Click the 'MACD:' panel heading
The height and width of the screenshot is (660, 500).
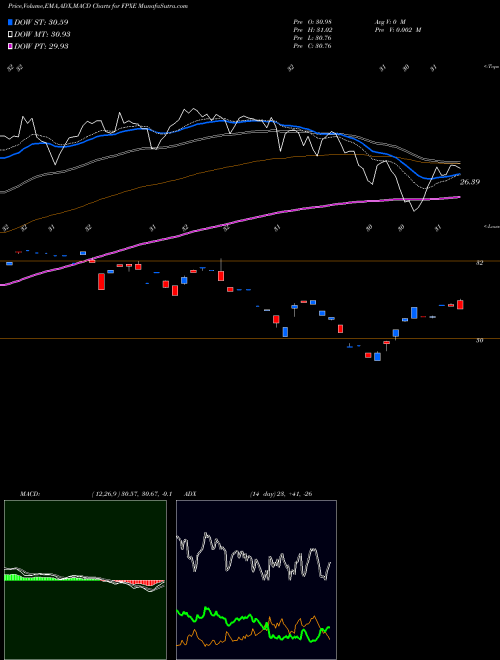point(30,494)
